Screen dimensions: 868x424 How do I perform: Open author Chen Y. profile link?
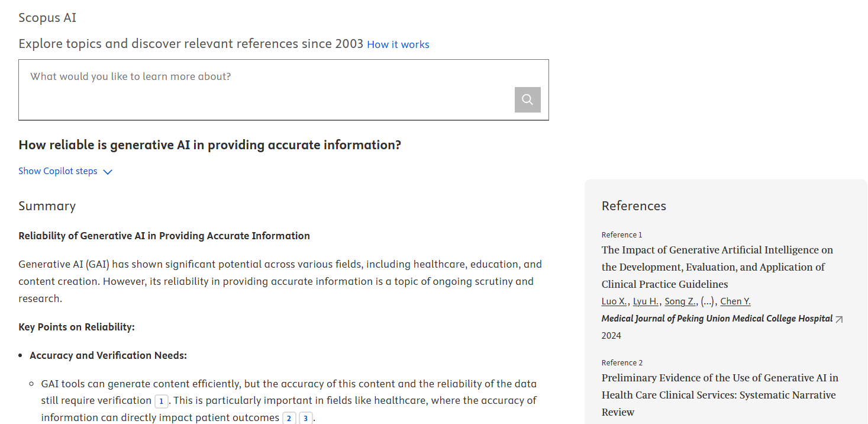[735, 301]
